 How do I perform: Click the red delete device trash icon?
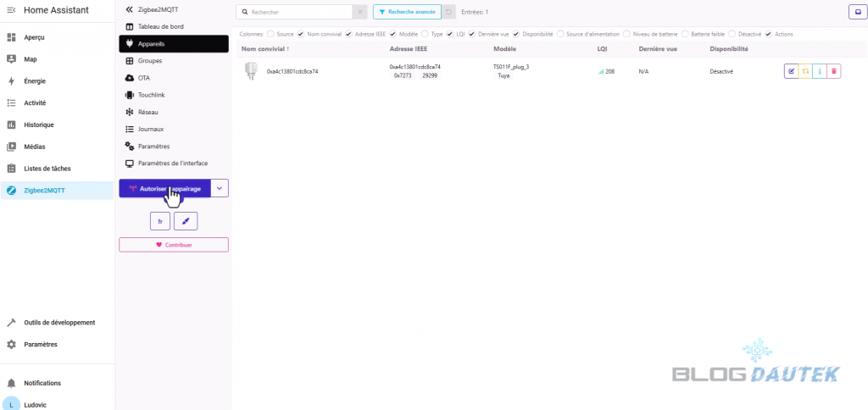pos(834,71)
